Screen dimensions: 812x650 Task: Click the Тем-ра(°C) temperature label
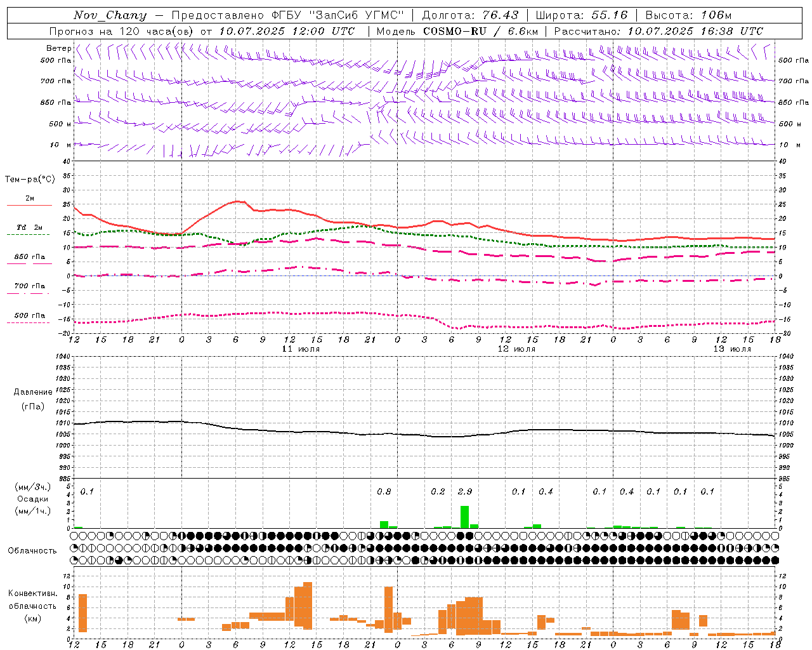pos(30,180)
